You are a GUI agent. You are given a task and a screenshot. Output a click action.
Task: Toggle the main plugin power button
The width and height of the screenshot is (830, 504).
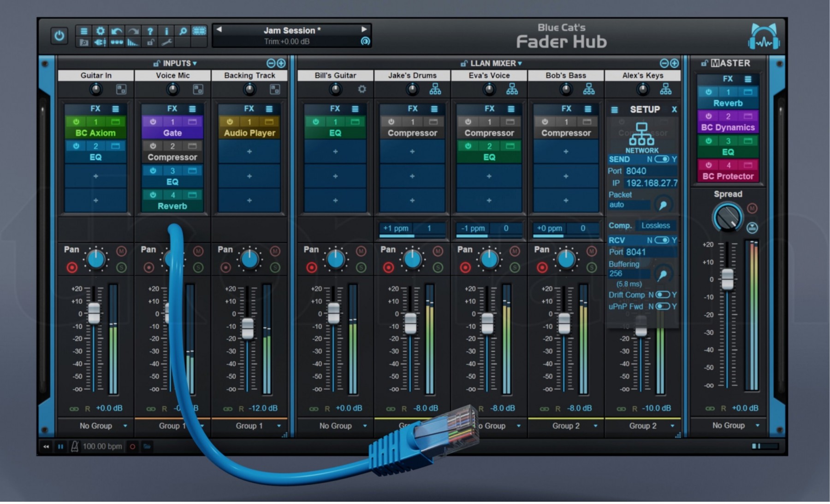coord(59,36)
